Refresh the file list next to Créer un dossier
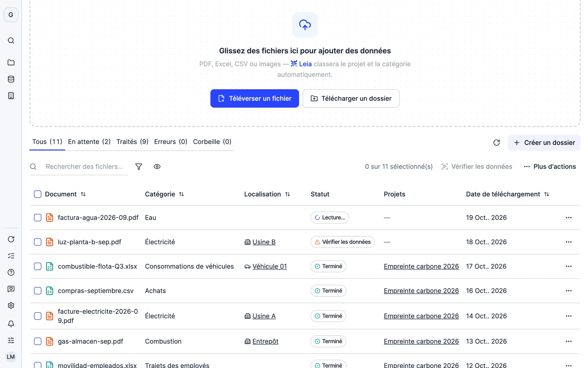The width and height of the screenshot is (588, 368). tap(497, 143)
